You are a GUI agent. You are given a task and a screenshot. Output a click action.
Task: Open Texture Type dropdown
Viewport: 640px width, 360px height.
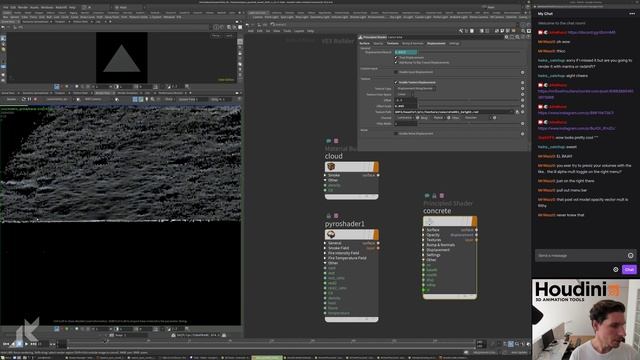(x=416, y=88)
